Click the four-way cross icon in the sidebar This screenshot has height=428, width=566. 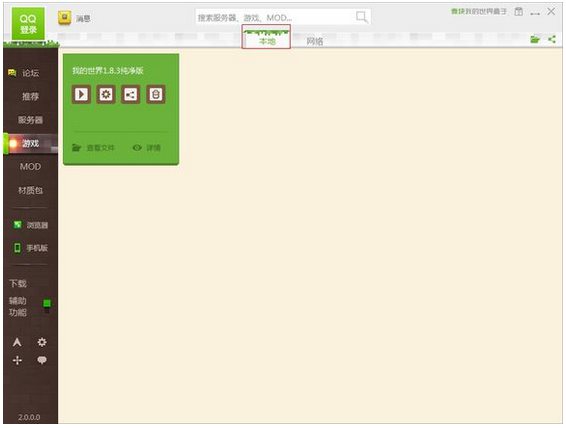tap(17, 360)
